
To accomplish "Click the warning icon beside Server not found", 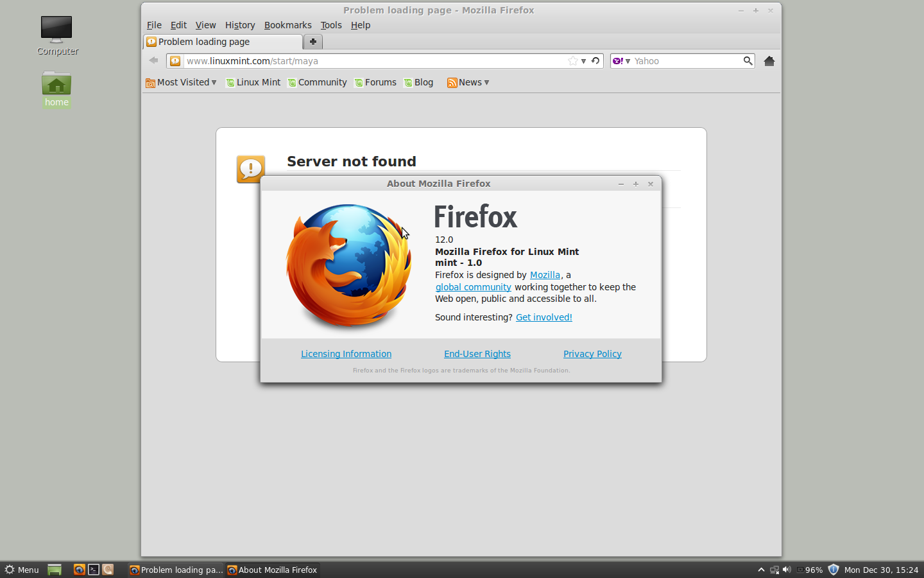I will click(250, 169).
